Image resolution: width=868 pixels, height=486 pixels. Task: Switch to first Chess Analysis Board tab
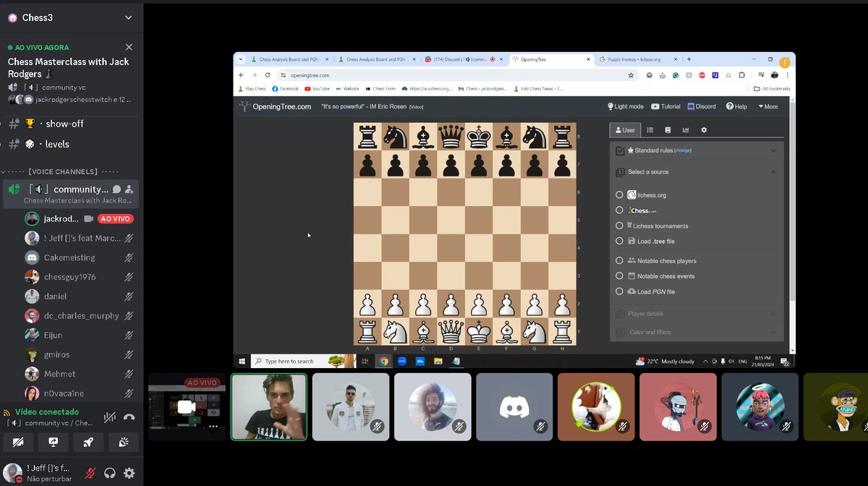pos(290,59)
